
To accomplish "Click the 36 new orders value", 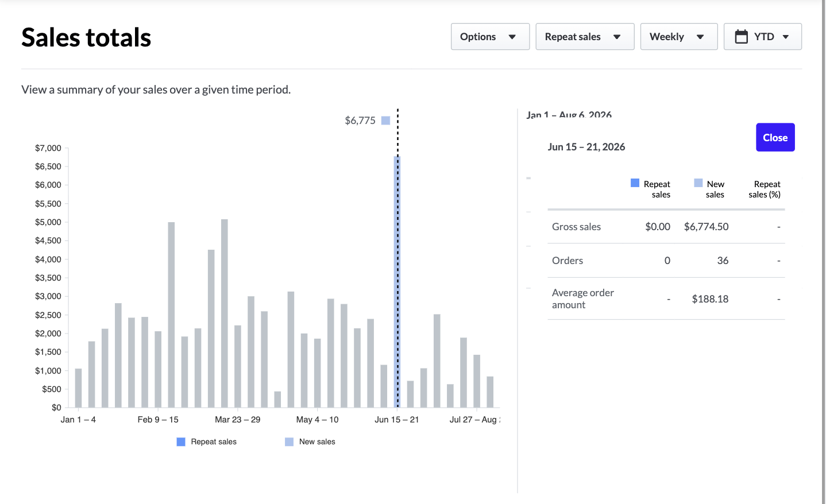I will click(723, 261).
